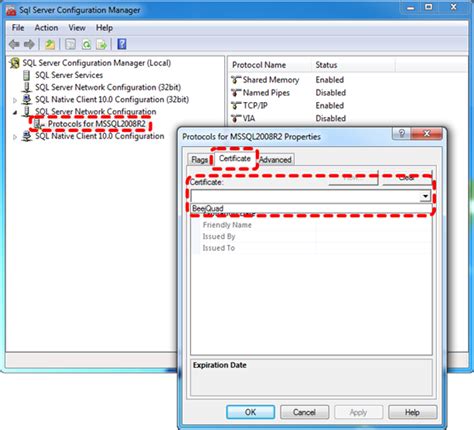Switch to the Advanced tab
Screen dimensions: 474x430
pos(275,160)
